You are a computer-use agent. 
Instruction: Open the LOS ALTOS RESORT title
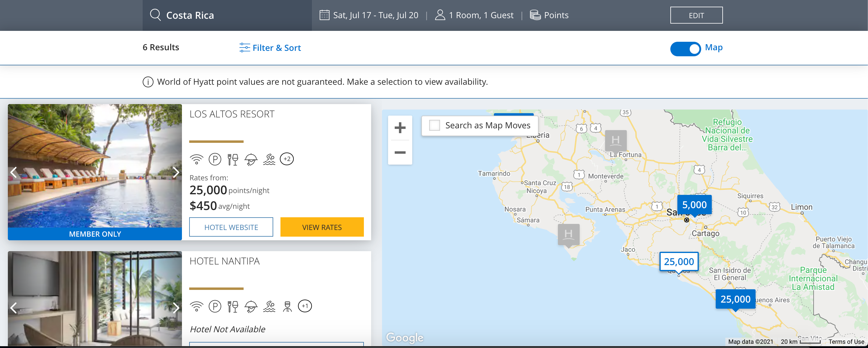point(232,114)
